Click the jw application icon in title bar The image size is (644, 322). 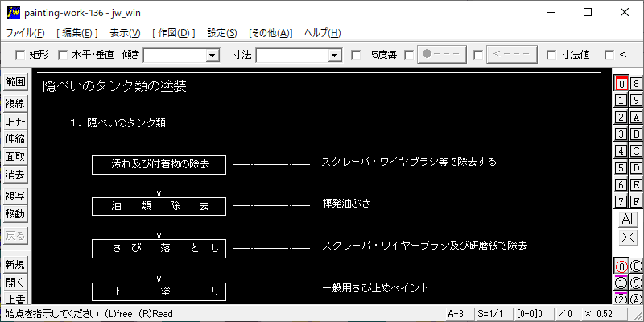(x=14, y=12)
